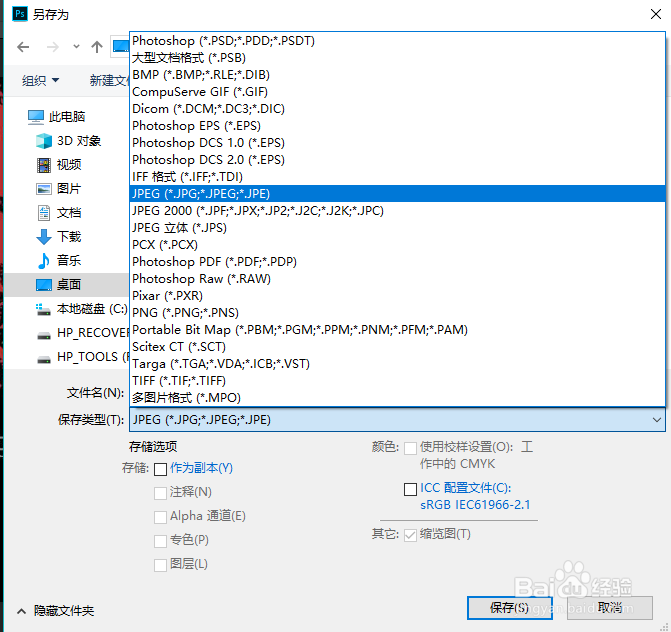Click the 3D 对象 cube icon
The width and height of the screenshot is (671, 632).
pos(44,141)
